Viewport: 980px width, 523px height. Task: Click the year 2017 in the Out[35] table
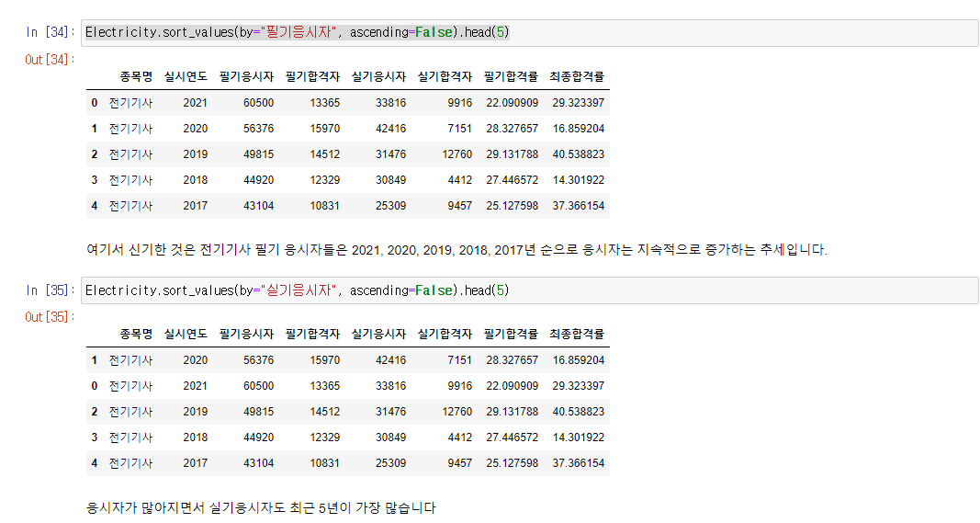[x=195, y=463]
